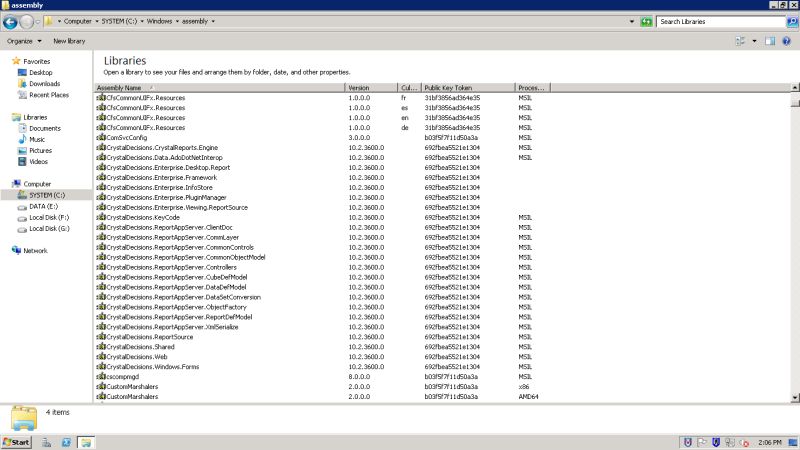Sort by Public Key Token column
This screenshot has width=800, height=450.
point(468,88)
